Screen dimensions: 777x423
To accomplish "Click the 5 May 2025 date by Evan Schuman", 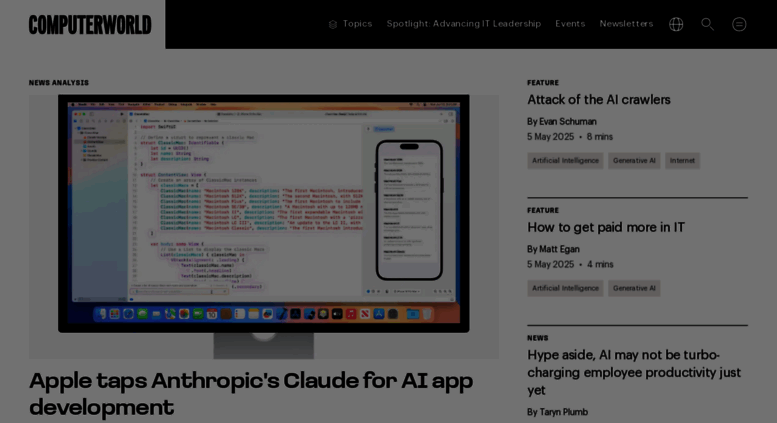I will pyautogui.click(x=551, y=137).
